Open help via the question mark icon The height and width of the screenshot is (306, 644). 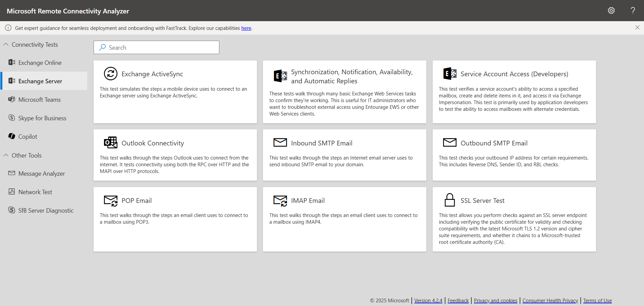click(633, 10)
